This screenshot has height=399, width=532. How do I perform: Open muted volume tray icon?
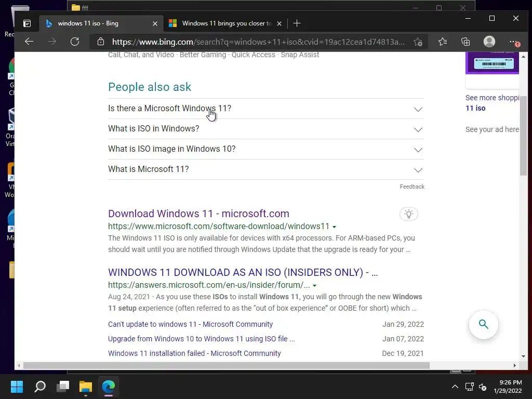pos(483,387)
